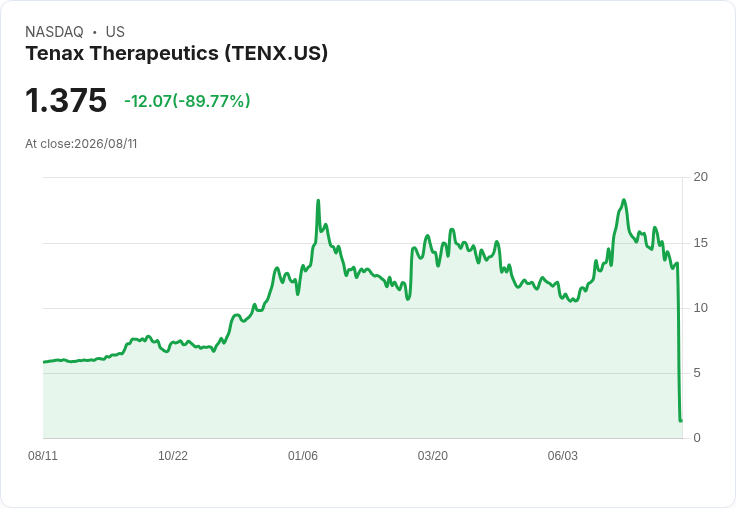
Task: Click the 01/06 x-axis date label
Action: point(303,455)
